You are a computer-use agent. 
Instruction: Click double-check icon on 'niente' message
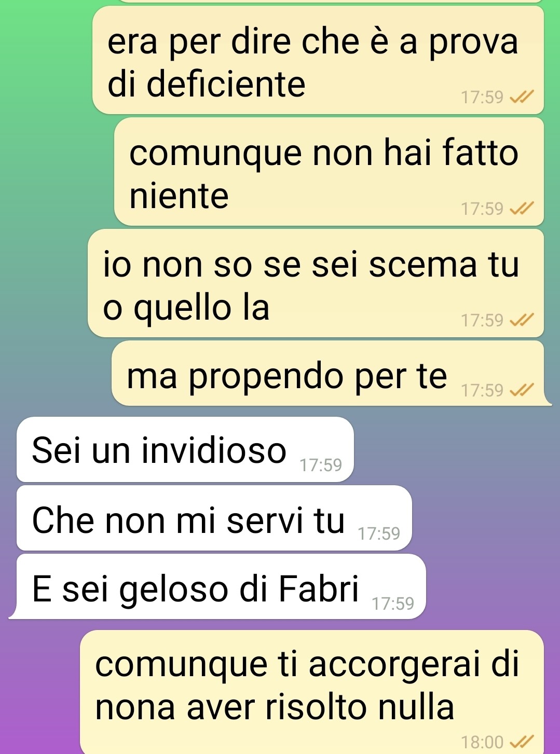[522, 209]
